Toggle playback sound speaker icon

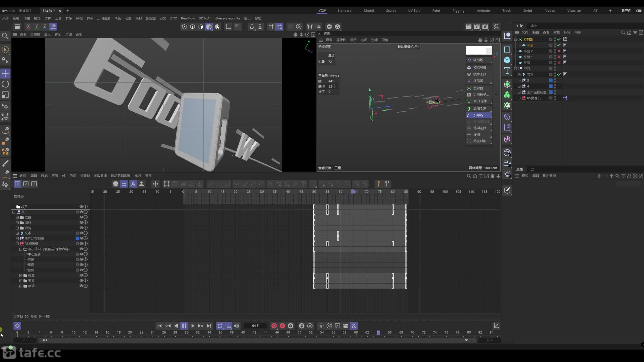[236, 326]
